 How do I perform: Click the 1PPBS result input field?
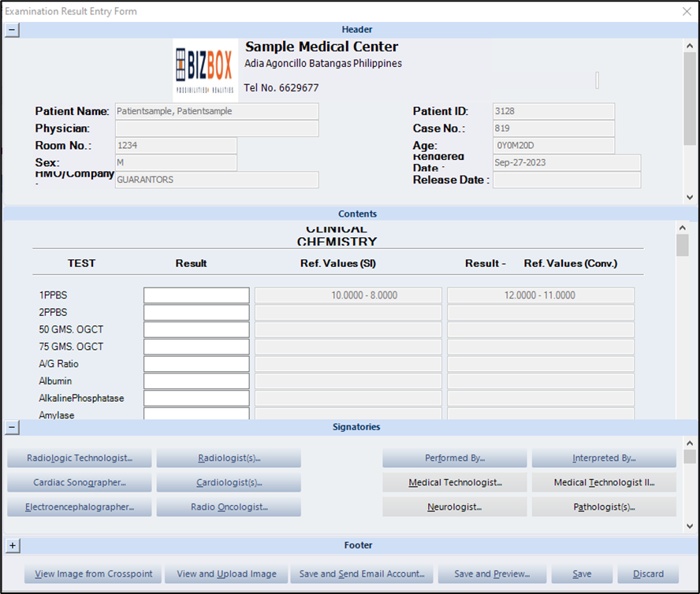tap(196, 295)
